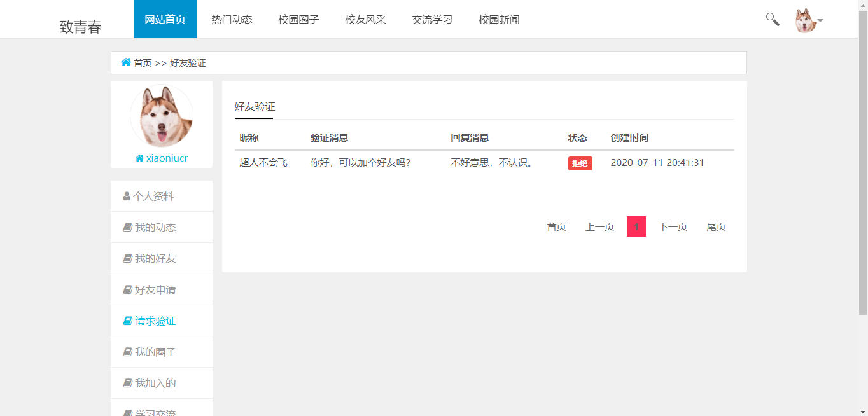The height and width of the screenshot is (416, 868).
Task: Open 交流学习 navigation item
Action: point(432,19)
